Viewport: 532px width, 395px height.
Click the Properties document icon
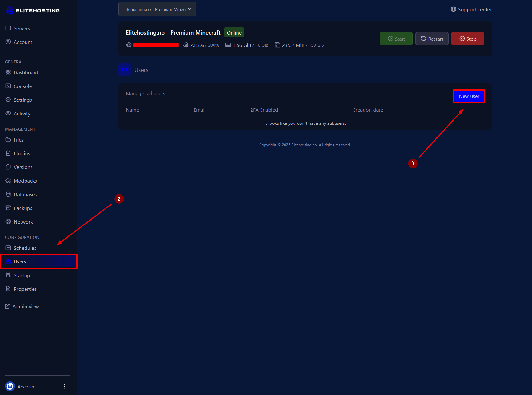tap(8, 289)
